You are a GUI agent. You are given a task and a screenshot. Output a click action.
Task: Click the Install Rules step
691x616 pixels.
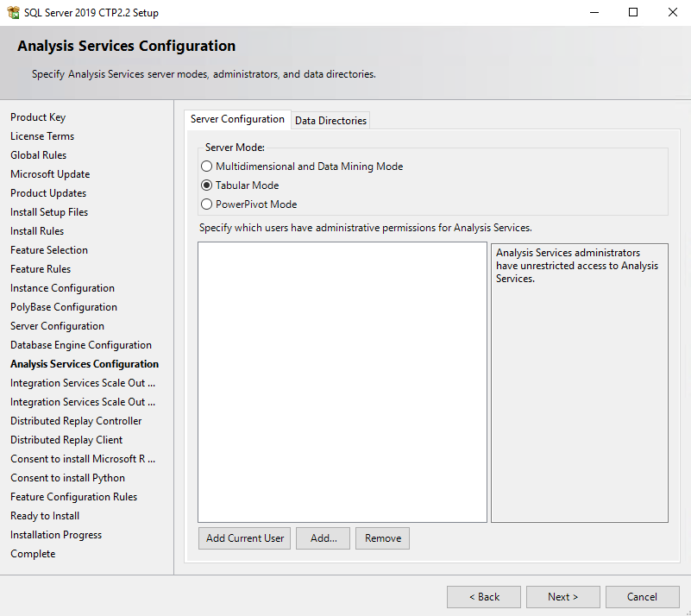37,231
